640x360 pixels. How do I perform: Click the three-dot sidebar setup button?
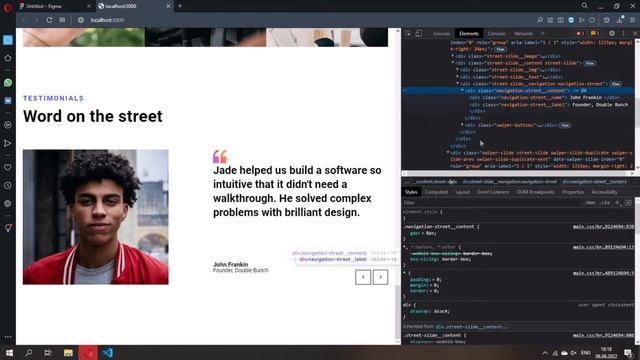click(x=8, y=337)
